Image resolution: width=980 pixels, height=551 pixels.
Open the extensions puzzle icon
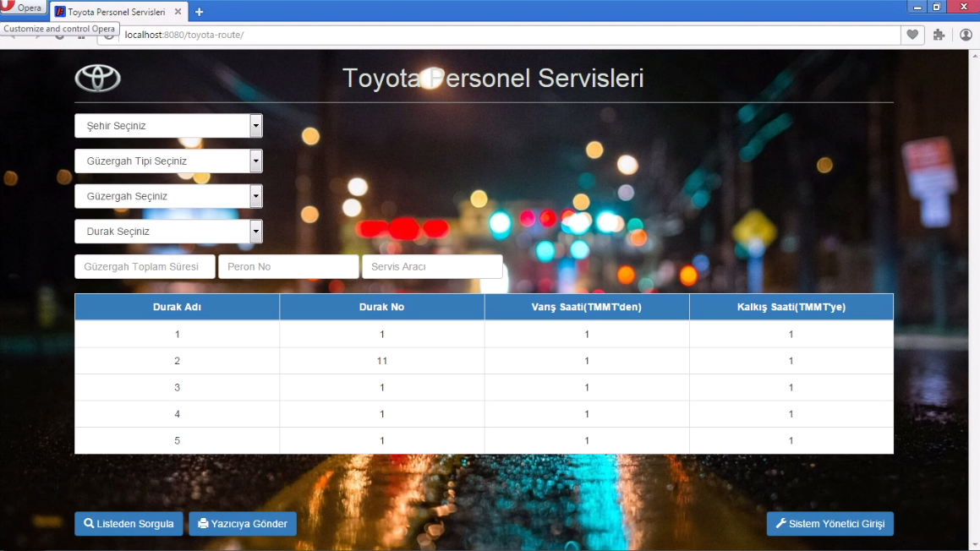coord(939,35)
